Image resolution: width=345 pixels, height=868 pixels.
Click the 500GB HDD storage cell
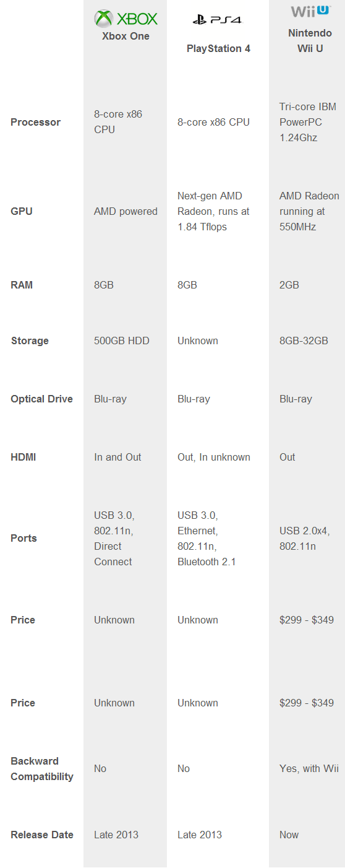pos(122,341)
